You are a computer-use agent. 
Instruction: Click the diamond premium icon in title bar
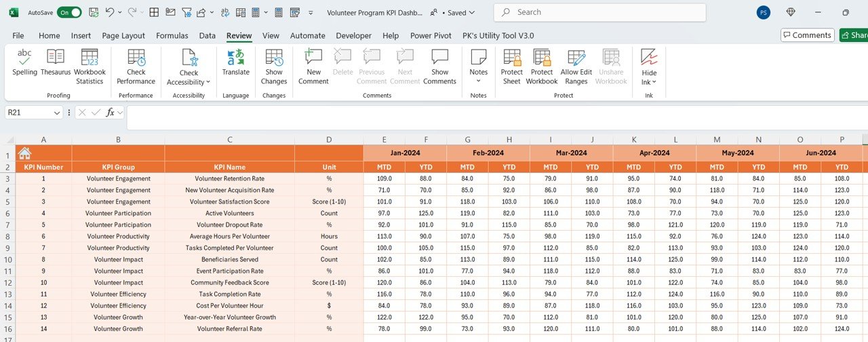click(x=791, y=12)
